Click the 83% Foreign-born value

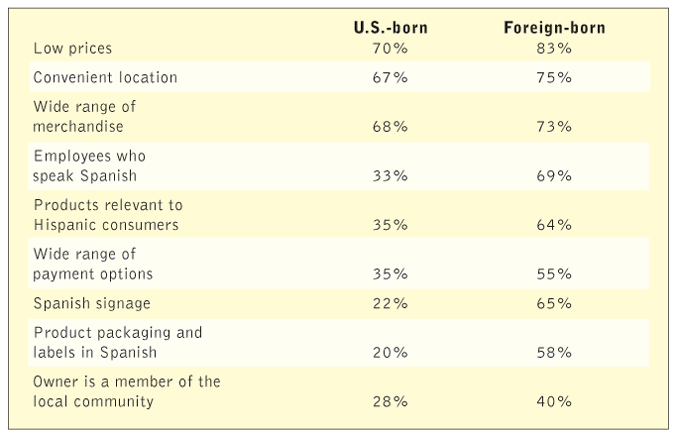[552, 47]
